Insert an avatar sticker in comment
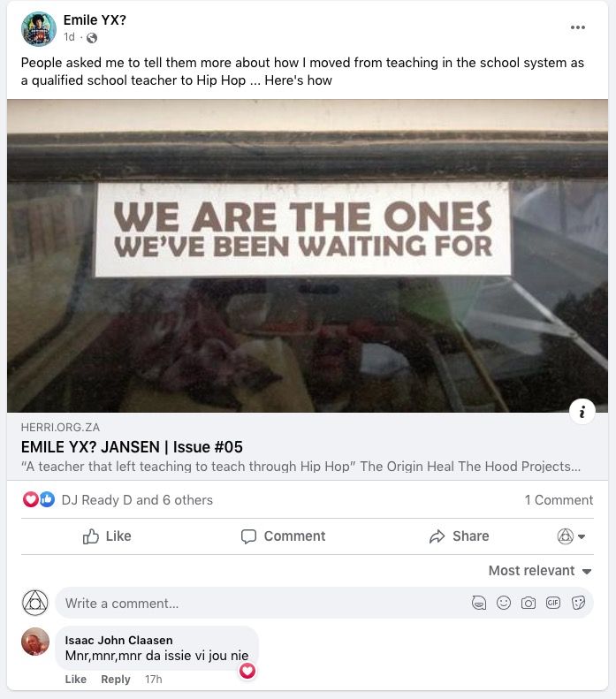Viewport: 616px width, 699px height. 479,603
